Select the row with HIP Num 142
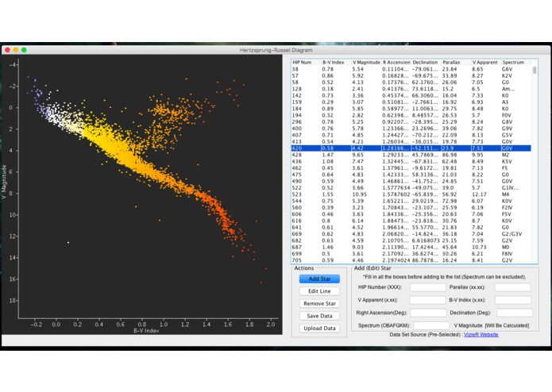Viewport: 552px width, 392px height. coord(411,96)
